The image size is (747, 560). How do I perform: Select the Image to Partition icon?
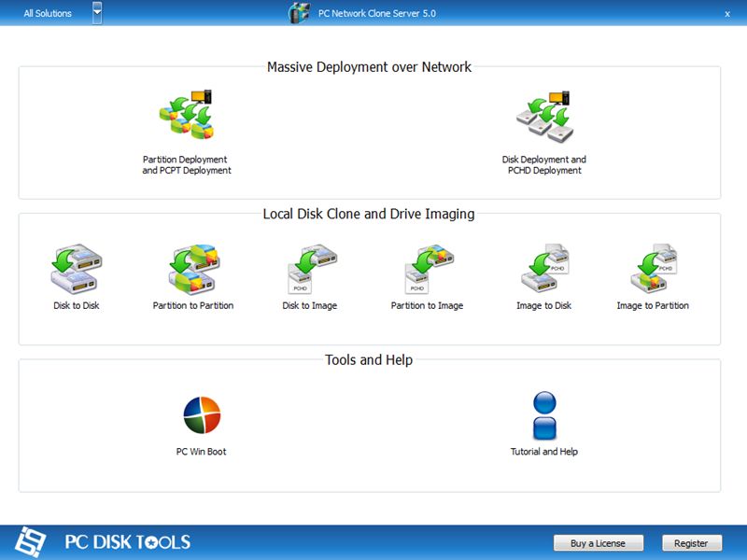tap(654, 268)
